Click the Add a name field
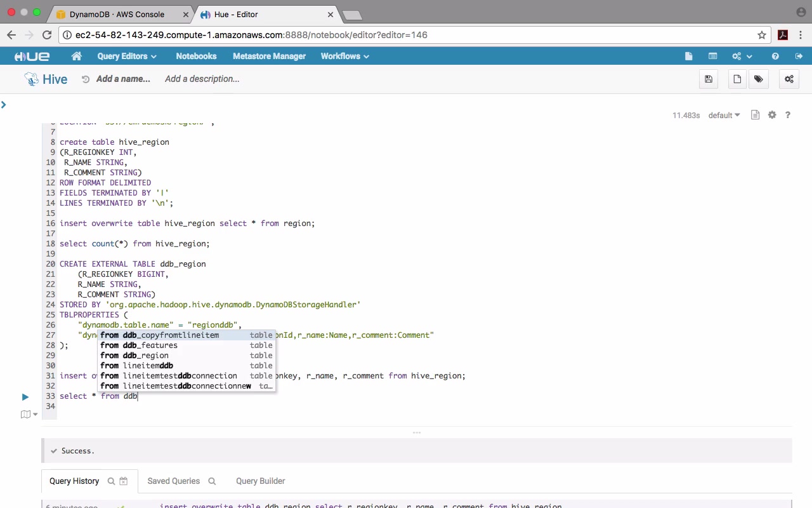Viewport: 812px width, 508px height. 123,79
